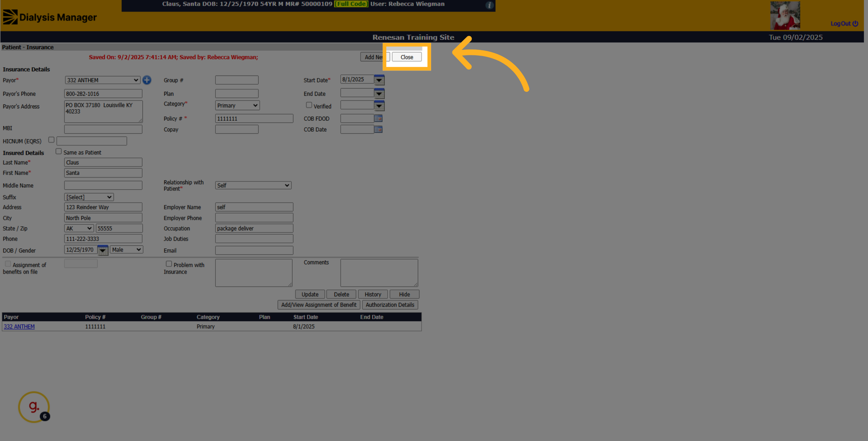Click into the Policy # field
Viewport: 868px width, 441px height.
pos(254,118)
